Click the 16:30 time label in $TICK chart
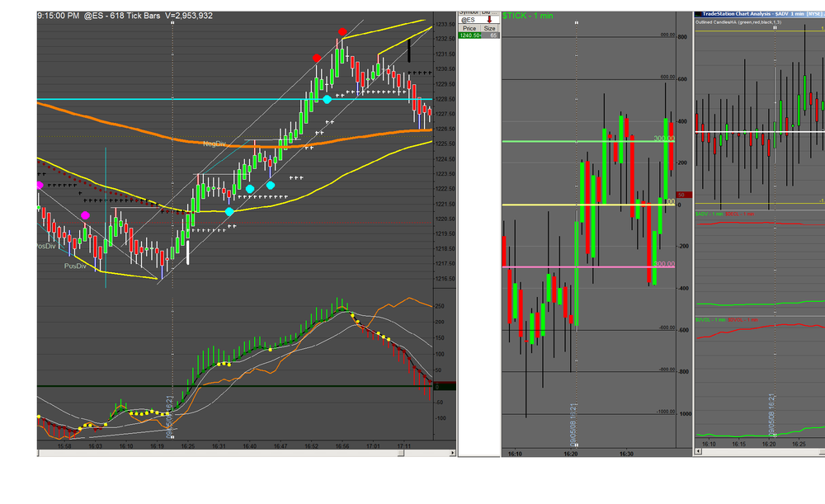 [626, 454]
